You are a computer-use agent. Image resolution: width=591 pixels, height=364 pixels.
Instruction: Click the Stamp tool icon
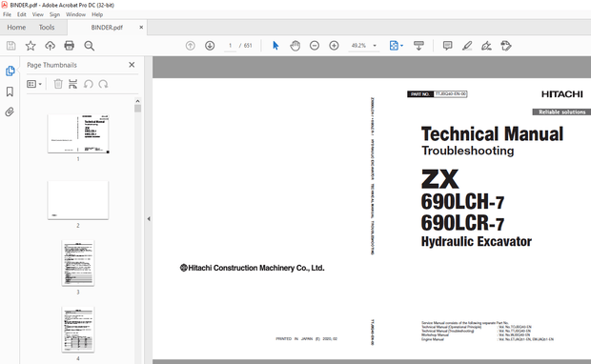click(x=506, y=46)
